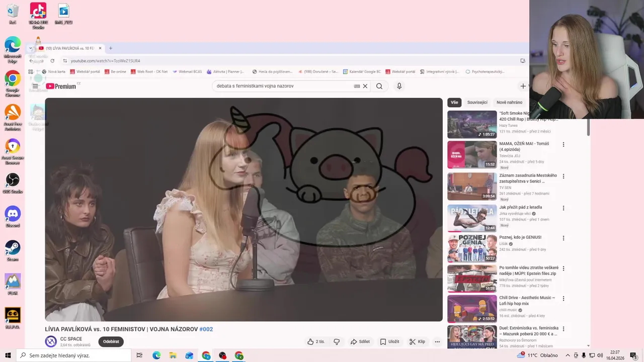Open the tab search dropdown arrow
The image size is (644, 362).
coord(31,48)
